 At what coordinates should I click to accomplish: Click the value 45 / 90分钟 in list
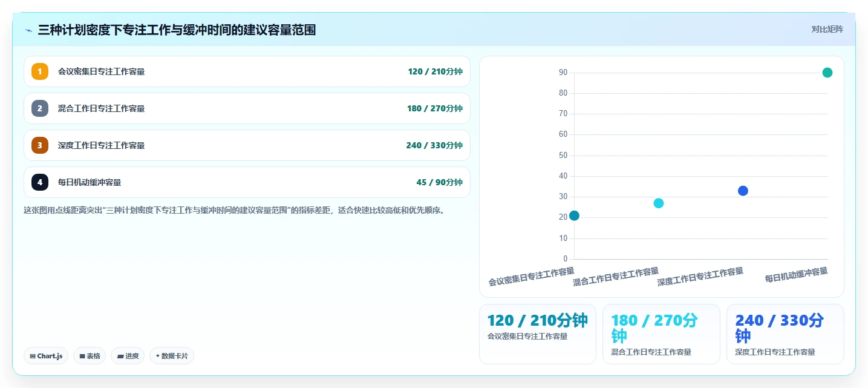click(x=439, y=182)
